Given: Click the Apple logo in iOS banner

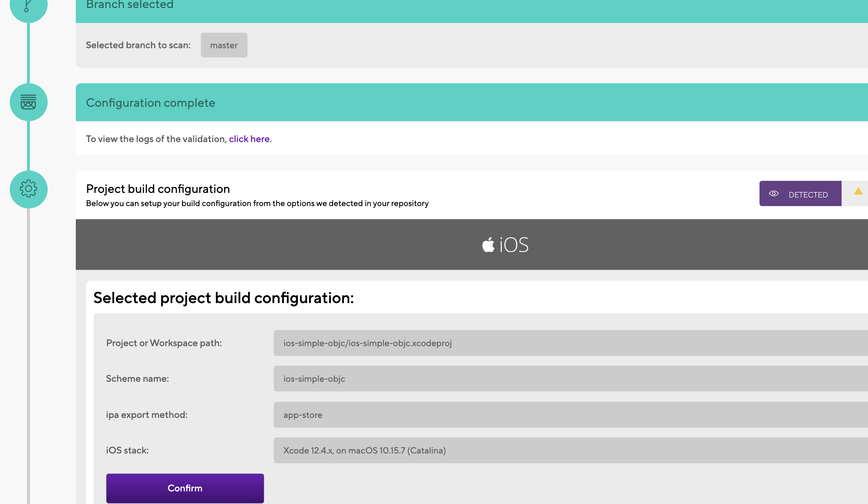Looking at the screenshot, I should pyautogui.click(x=488, y=245).
